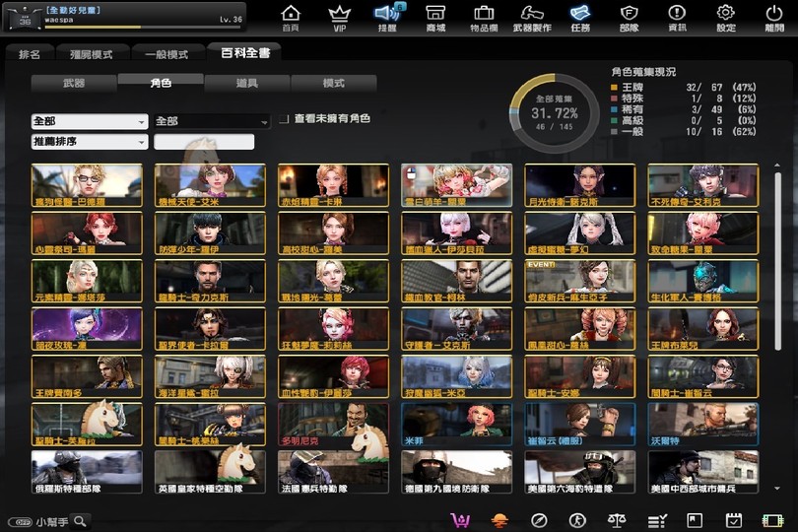Expand the first 全部 filter dropdown
This screenshot has height=532, width=798.
point(89,121)
